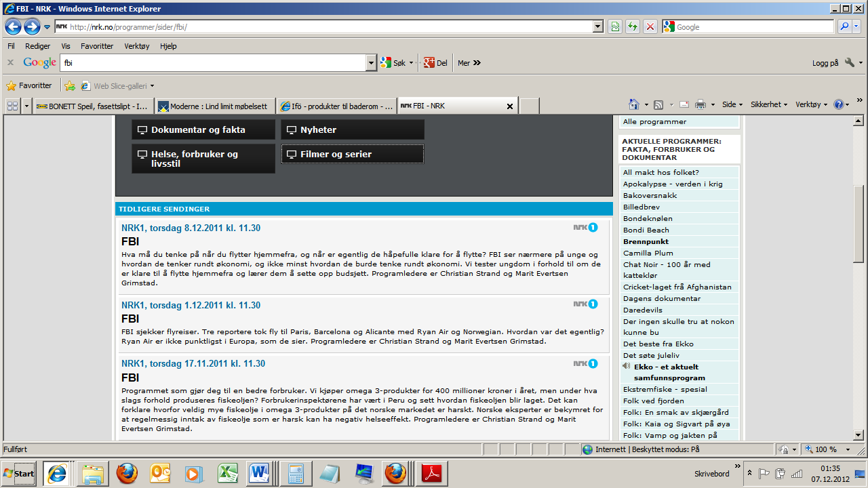Open the Vis menu
868x488 pixels.
tap(66, 46)
